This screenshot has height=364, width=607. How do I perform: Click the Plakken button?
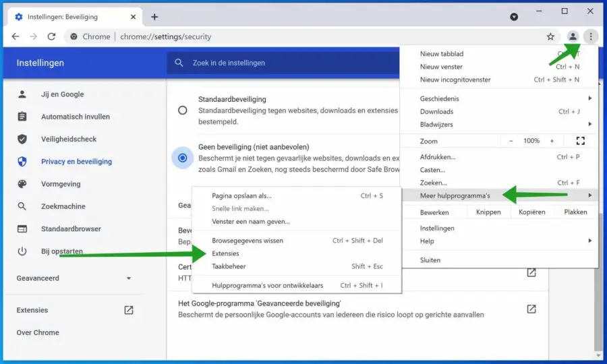pos(576,212)
